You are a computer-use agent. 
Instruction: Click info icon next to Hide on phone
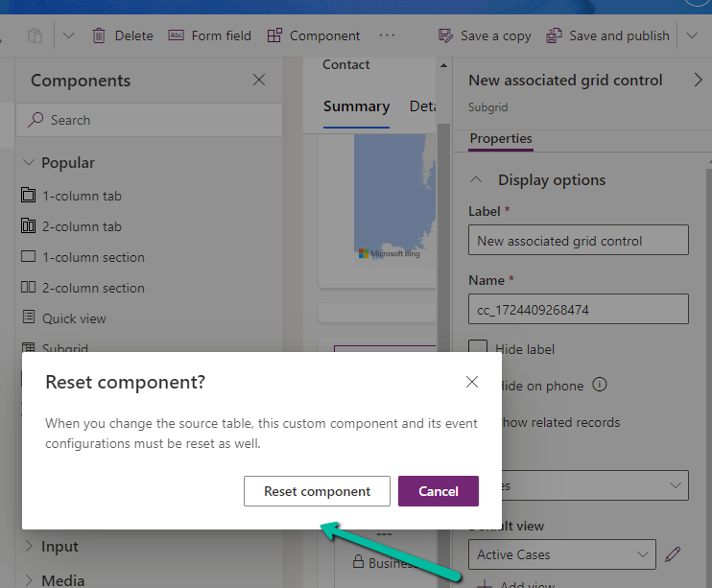[600, 386]
